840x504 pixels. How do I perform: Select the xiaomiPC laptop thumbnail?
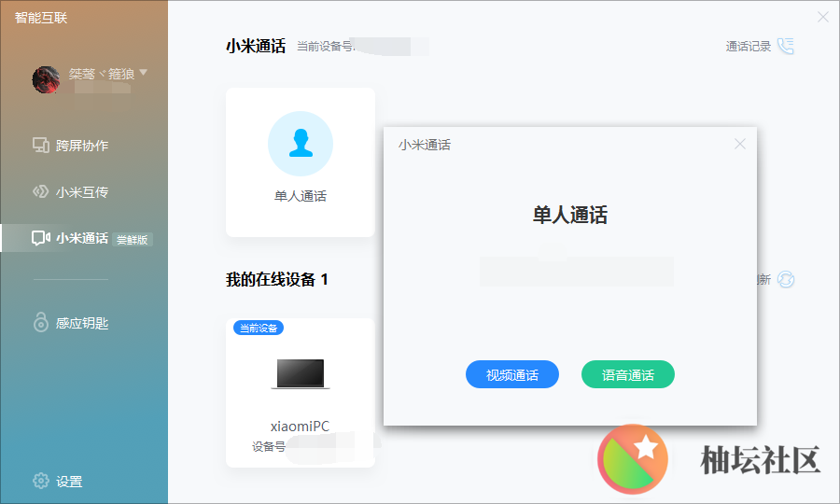300,373
